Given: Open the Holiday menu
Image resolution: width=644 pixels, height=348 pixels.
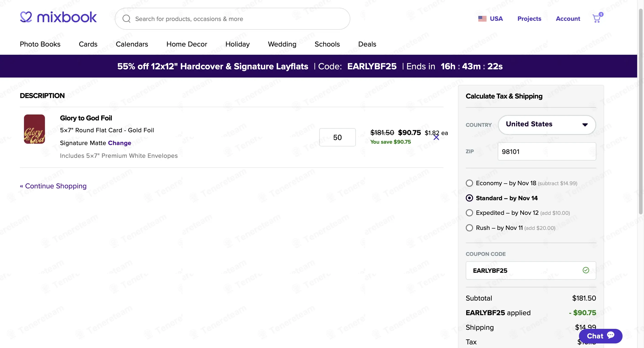Looking at the screenshot, I should pyautogui.click(x=238, y=44).
